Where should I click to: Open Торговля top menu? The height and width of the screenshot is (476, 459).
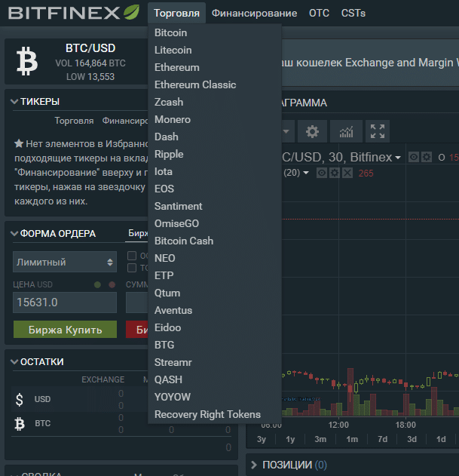176,13
